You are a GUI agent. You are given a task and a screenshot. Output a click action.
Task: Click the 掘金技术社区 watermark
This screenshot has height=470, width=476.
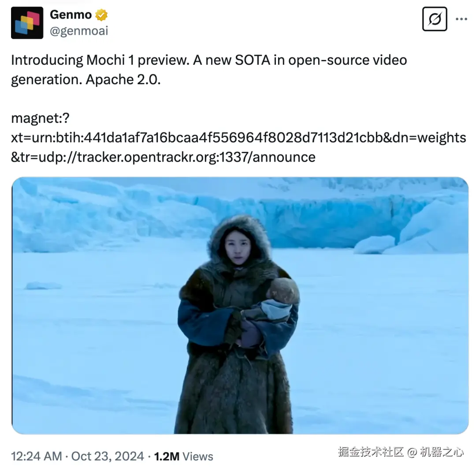371,452
